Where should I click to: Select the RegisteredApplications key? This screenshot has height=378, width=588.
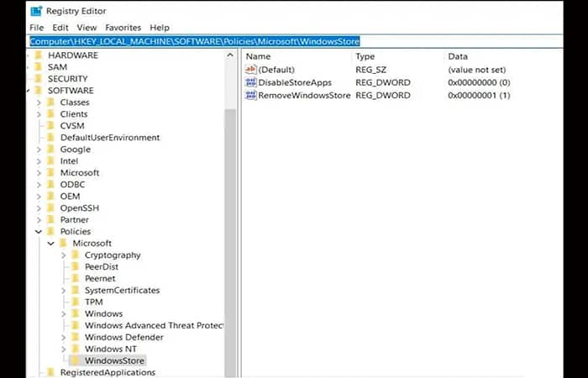click(x=108, y=372)
